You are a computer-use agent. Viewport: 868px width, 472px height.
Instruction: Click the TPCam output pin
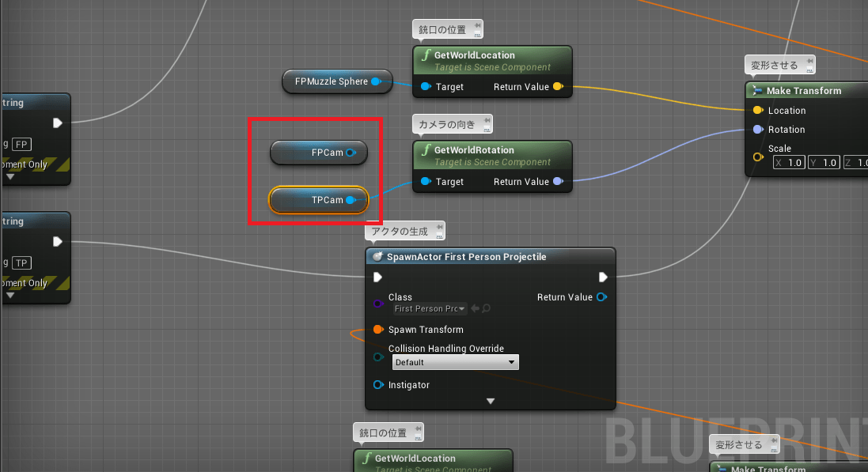(x=351, y=200)
